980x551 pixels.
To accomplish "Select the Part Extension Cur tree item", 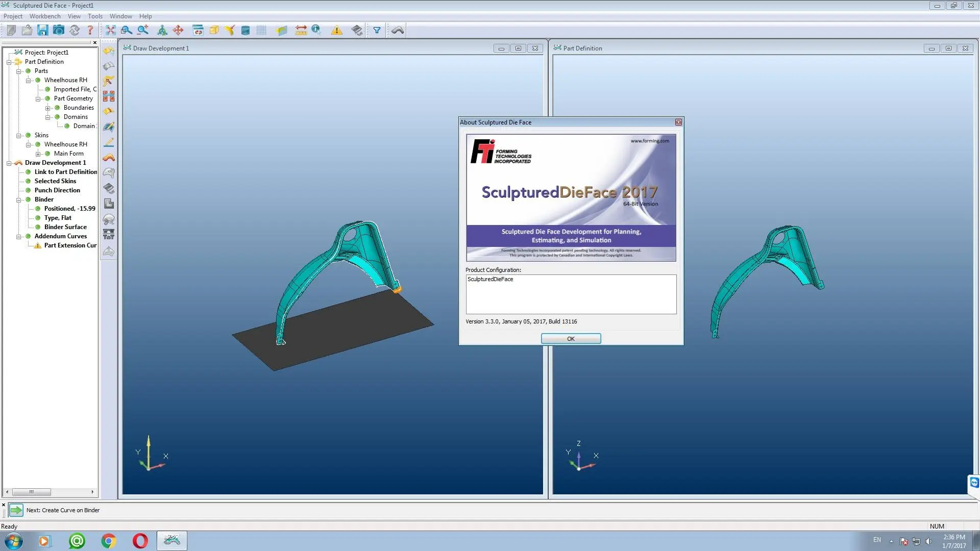I will (x=70, y=245).
